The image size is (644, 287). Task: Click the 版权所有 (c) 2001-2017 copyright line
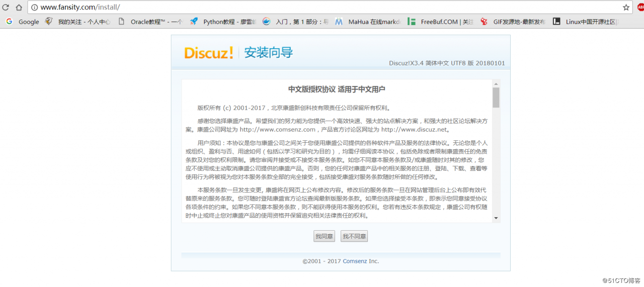[294, 108]
